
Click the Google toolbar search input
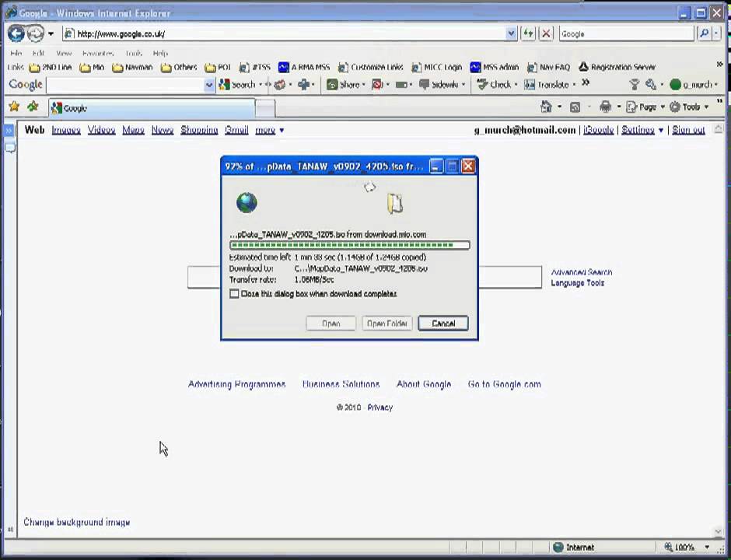tap(126, 85)
